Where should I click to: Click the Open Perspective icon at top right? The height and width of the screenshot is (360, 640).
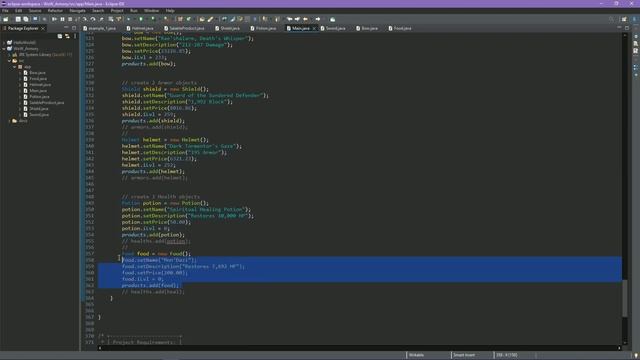click(624, 19)
